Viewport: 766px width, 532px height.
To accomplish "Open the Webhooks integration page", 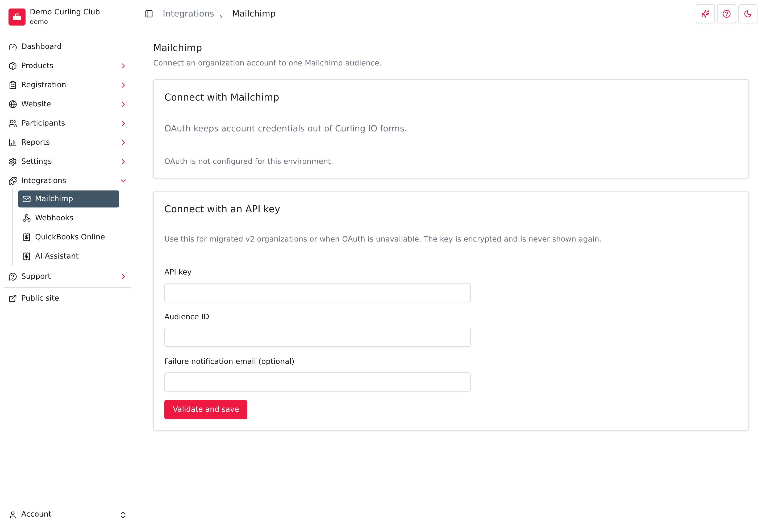I will coord(68,218).
